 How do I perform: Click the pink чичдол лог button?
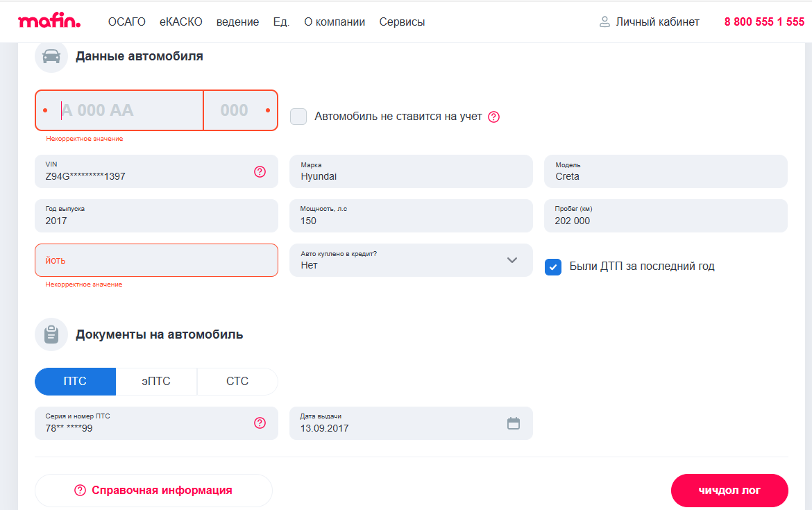(x=729, y=491)
